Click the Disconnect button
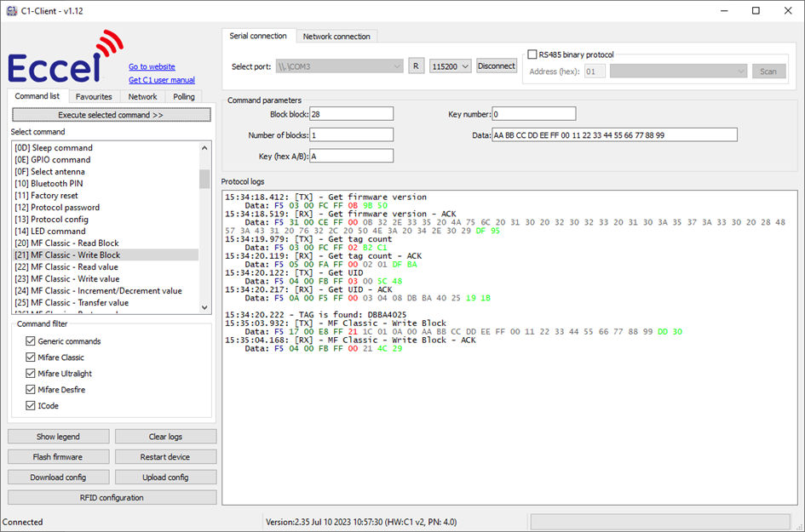Image resolution: width=805 pixels, height=532 pixels. coord(497,65)
